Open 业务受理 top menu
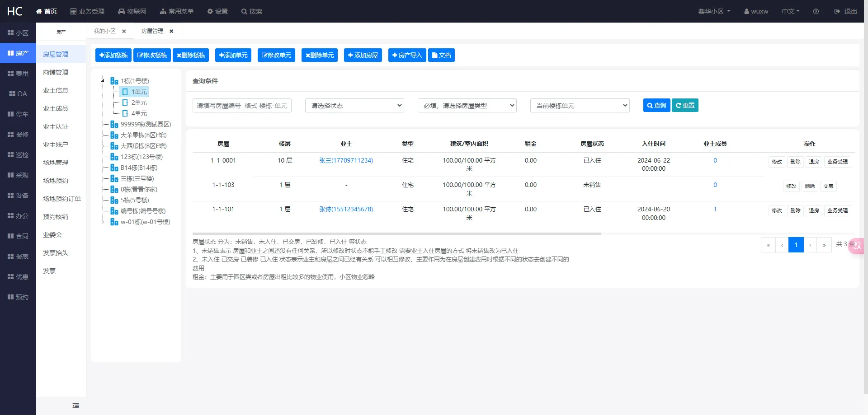Screen dimensions: 868x415 (87, 11)
